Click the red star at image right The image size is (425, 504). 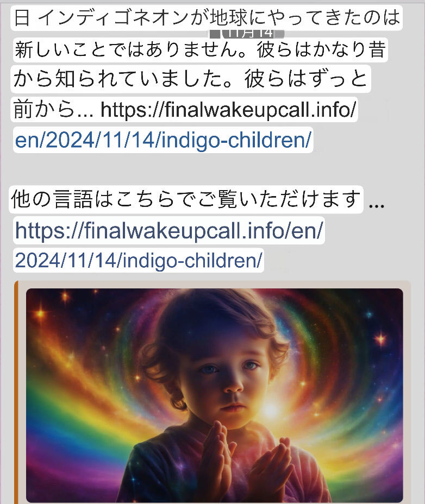click(380, 339)
